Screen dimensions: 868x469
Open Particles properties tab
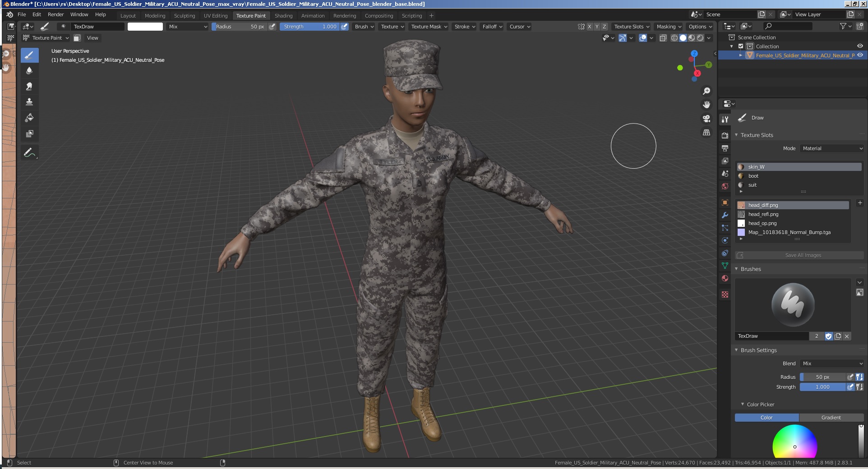click(725, 228)
